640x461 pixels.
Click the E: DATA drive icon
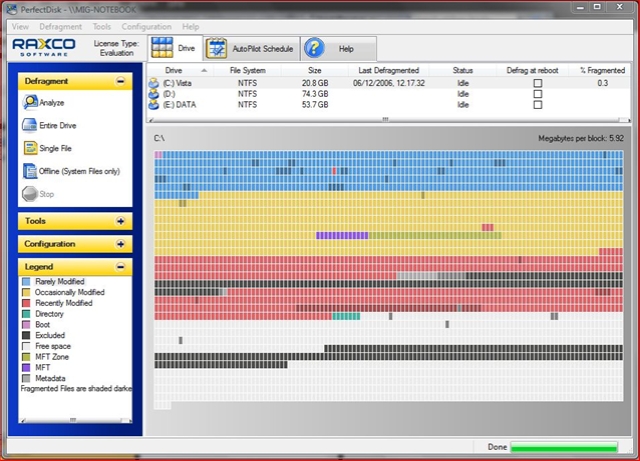153,105
